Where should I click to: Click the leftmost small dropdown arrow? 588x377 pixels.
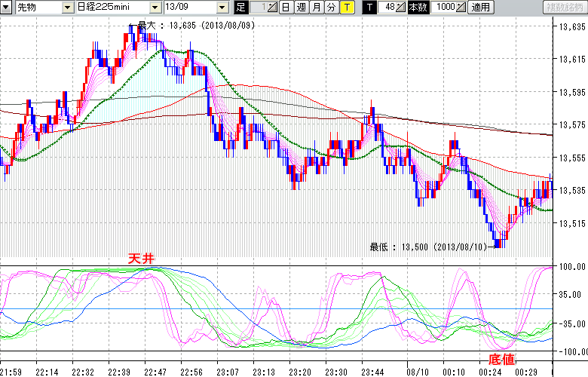click(x=5, y=8)
